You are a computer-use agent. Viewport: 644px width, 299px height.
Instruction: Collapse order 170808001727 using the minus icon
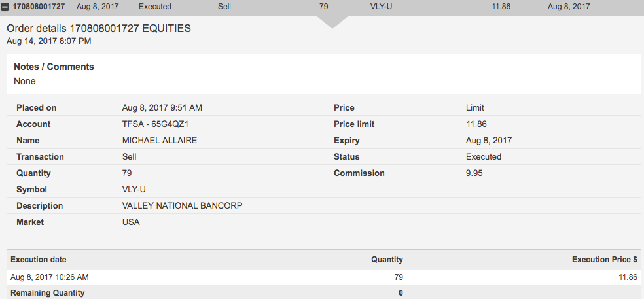[x=6, y=7]
